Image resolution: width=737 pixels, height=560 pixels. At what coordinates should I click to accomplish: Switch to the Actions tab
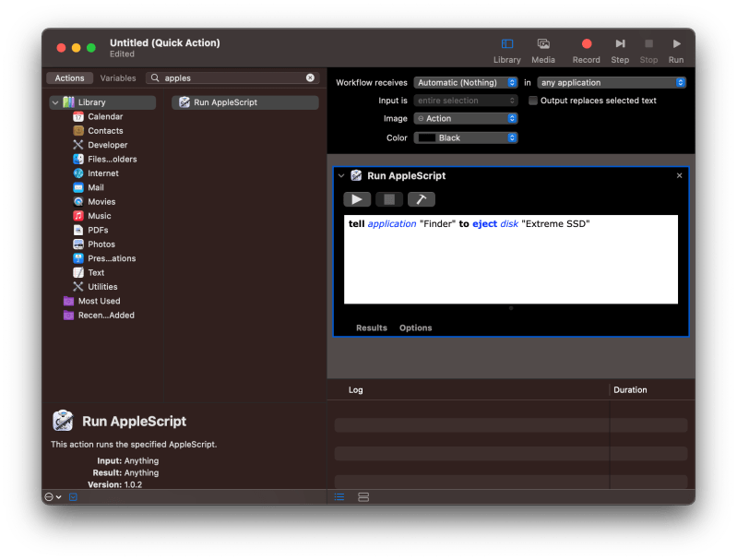69,78
